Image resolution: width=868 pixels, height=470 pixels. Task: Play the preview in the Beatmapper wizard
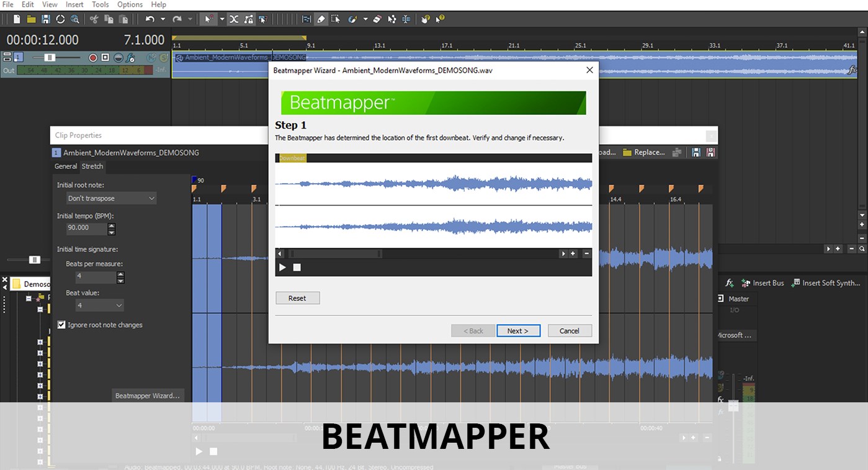pyautogui.click(x=283, y=267)
